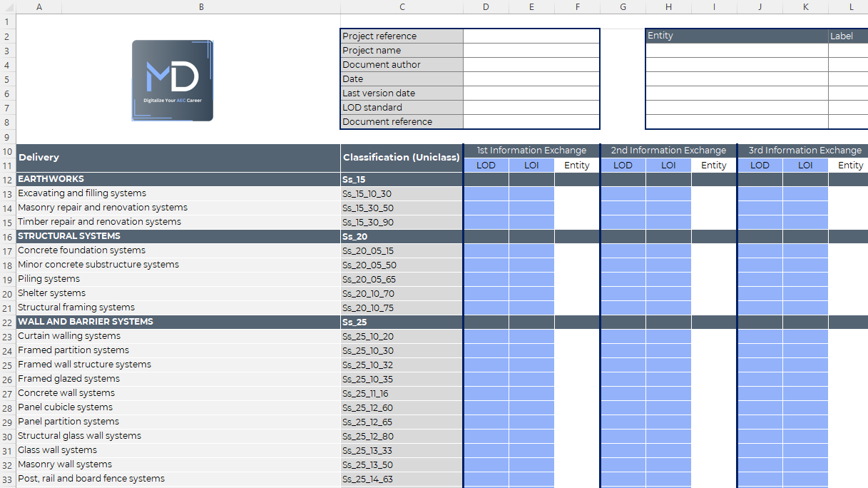Click the Structural framing systems cell
The image size is (868, 488).
tap(178, 307)
